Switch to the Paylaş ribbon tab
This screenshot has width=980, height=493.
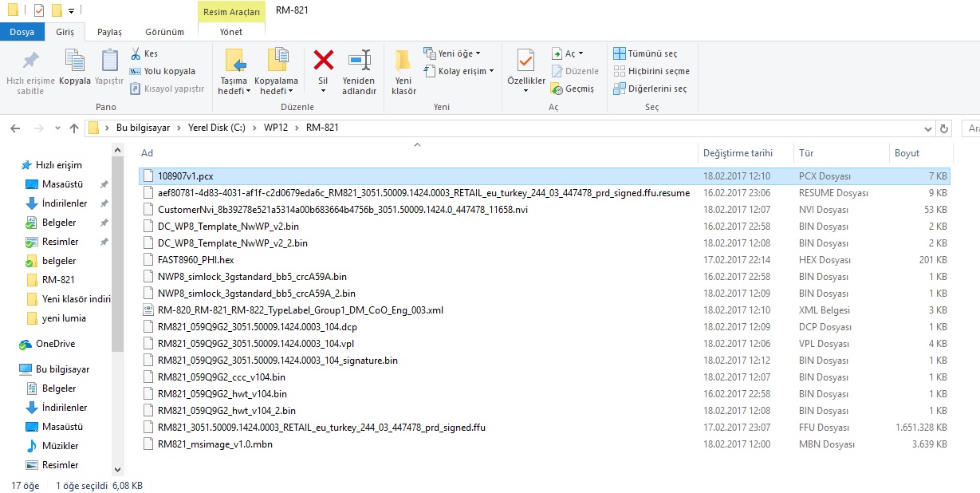[x=109, y=32]
